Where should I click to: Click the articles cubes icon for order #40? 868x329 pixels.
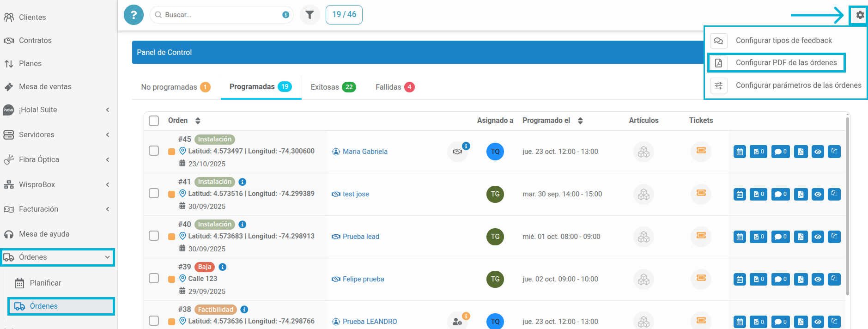tap(643, 237)
